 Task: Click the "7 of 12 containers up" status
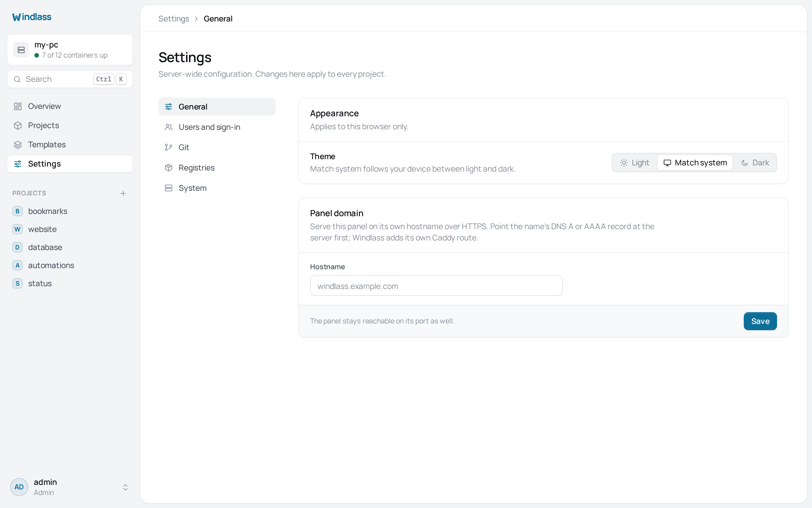click(x=71, y=55)
